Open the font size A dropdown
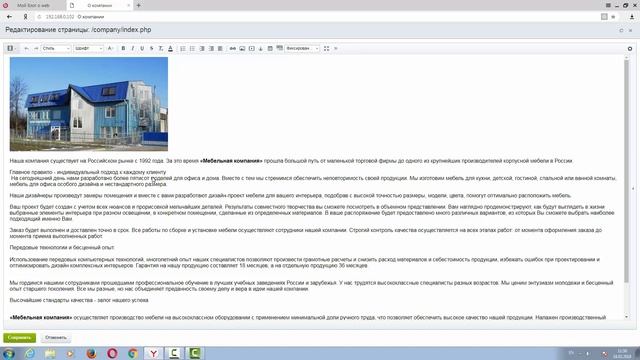Screen dimensions: 640x360 tap(110, 49)
